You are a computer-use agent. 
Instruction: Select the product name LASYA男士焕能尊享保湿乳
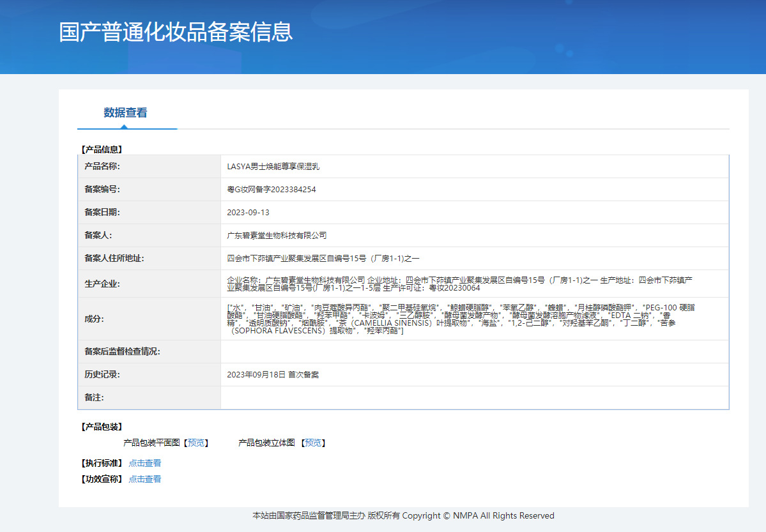(x=273, y=167)
